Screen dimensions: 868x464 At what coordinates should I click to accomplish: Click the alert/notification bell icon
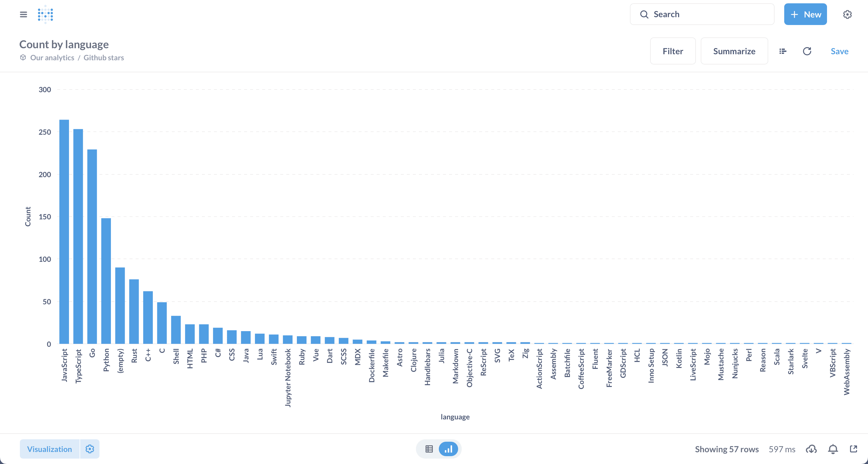[x=834, y=449]
